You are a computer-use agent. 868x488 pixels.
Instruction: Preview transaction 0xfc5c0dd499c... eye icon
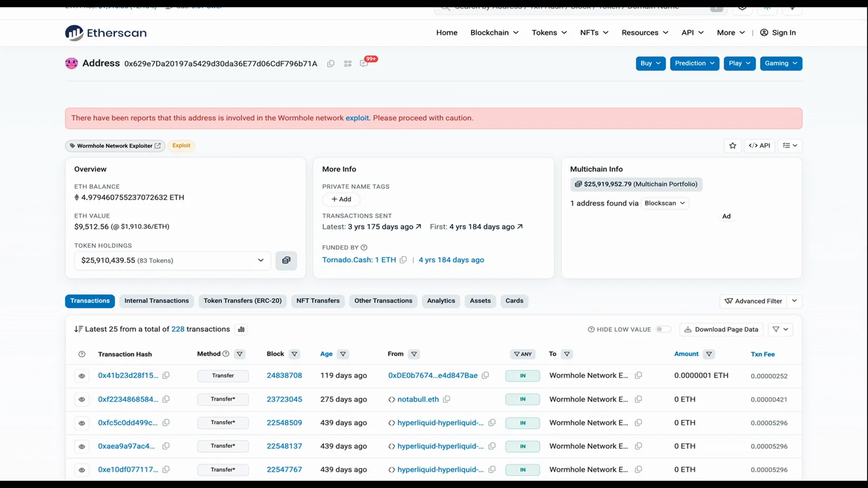pos(82,423)
